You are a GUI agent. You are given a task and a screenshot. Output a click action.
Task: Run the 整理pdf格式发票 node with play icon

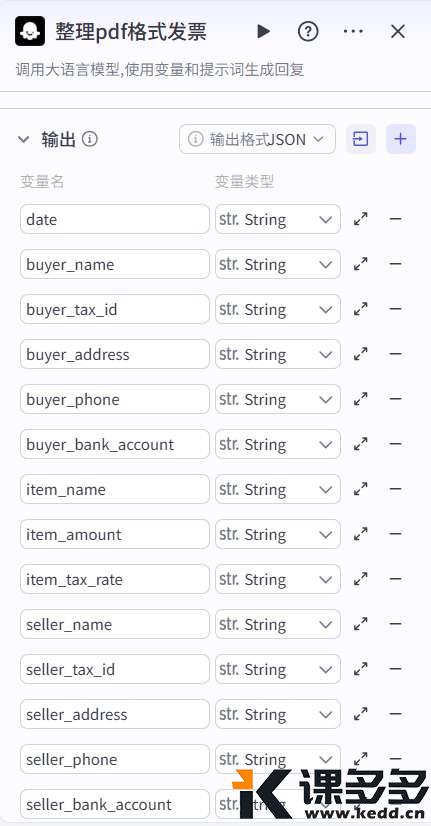click(263, 32)
